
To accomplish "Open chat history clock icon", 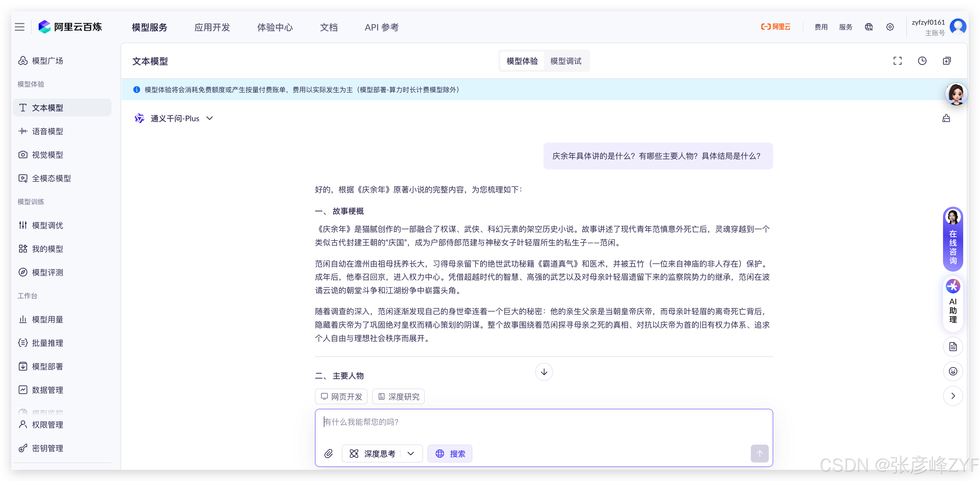I will tap(922, 61).
